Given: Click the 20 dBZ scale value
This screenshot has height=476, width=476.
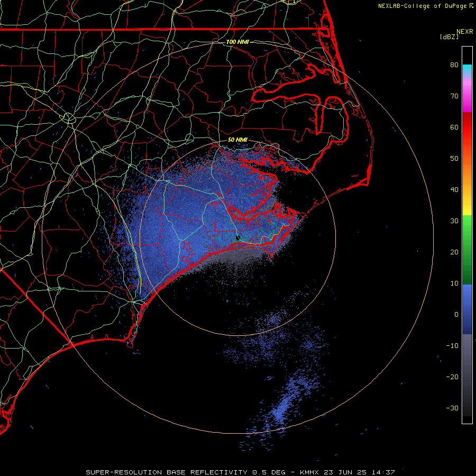Looking at the screenshot, I should coord(454,252).
